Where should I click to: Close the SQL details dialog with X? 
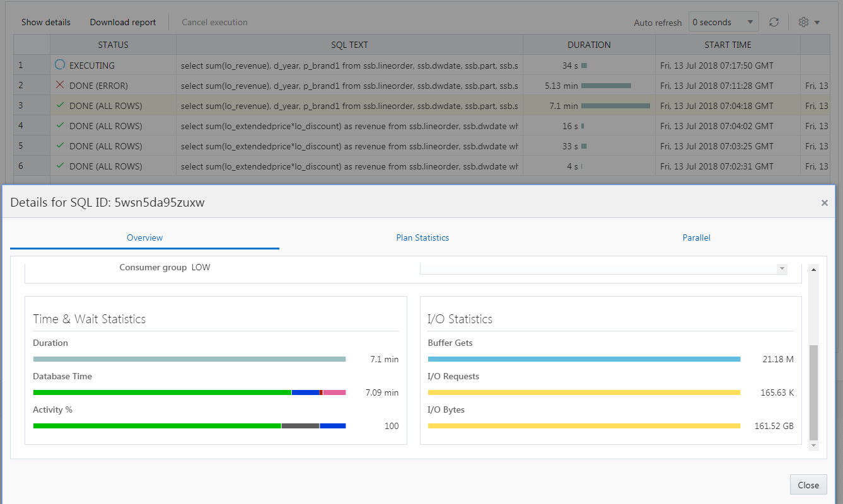tap(824, 203)
